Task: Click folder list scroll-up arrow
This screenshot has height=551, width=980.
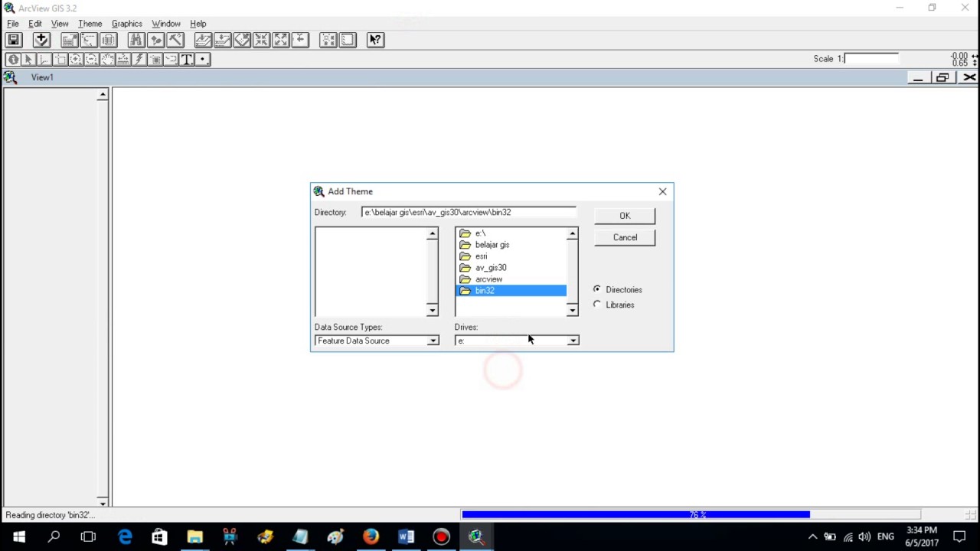Action: [x=573, y=233]
